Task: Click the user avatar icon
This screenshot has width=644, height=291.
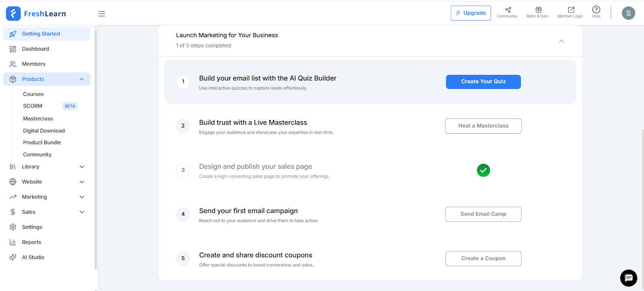Action: click(x=628, y=13)
